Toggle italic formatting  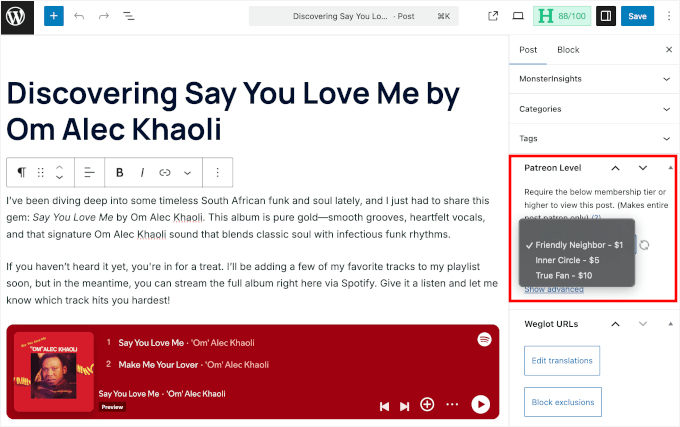pyautogui.click(x=142, y=173)
